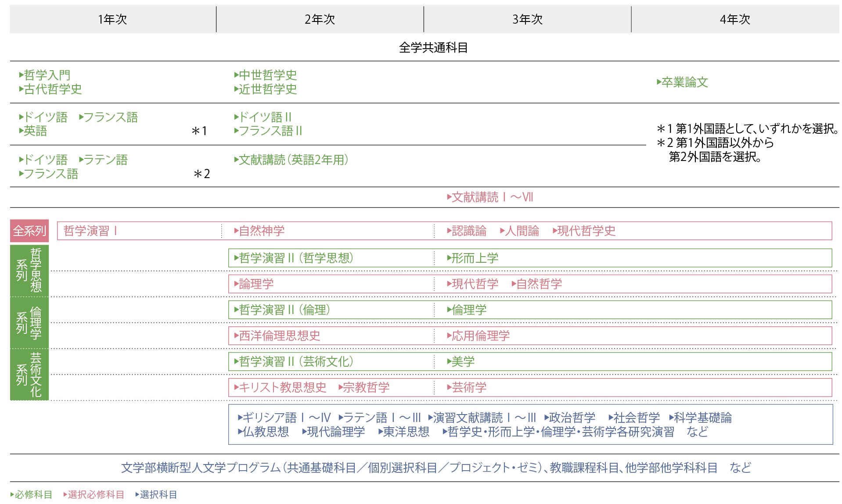Click the ＊1 marker beside 英語
This screenshot has height=504, width=842.
coord(199,131)
